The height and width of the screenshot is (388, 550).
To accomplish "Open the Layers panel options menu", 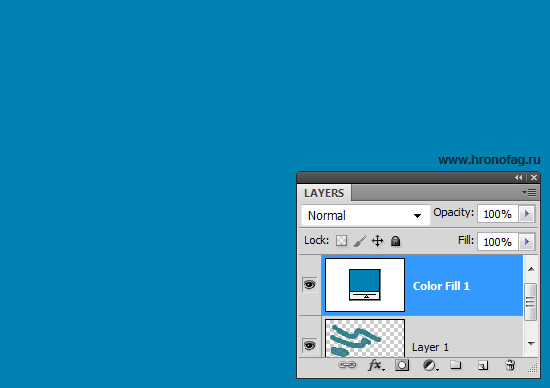I will pos(529,192).
